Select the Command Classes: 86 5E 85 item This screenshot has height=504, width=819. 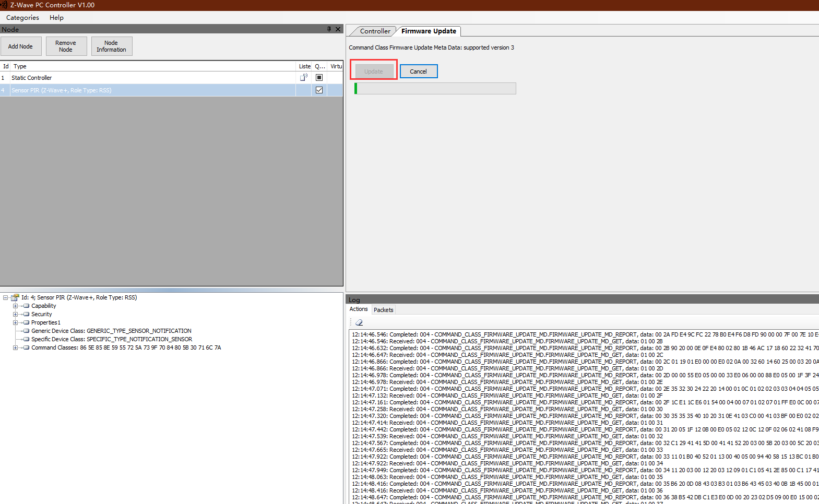pyautogui.click(x=126, y=347)
